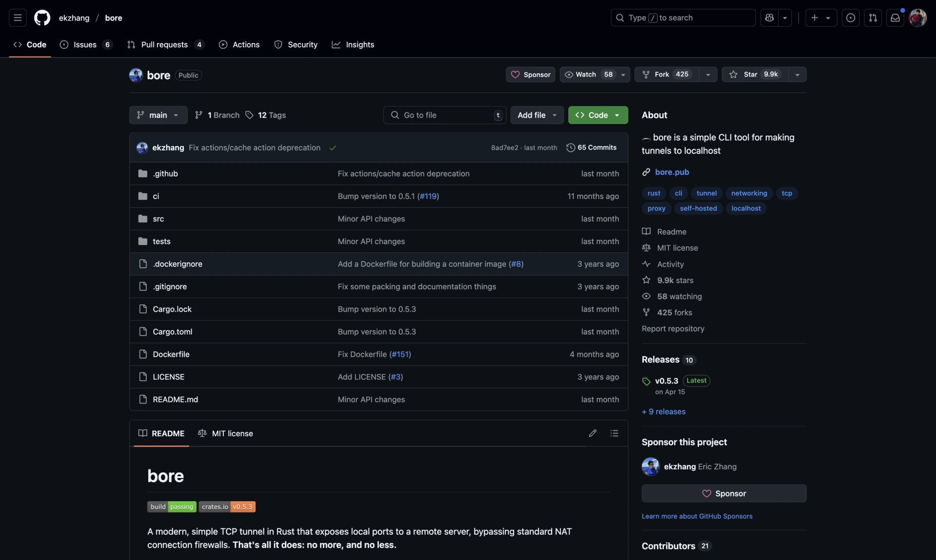Focus the Go to file input

pyautogui.click(x=445, y=115)
